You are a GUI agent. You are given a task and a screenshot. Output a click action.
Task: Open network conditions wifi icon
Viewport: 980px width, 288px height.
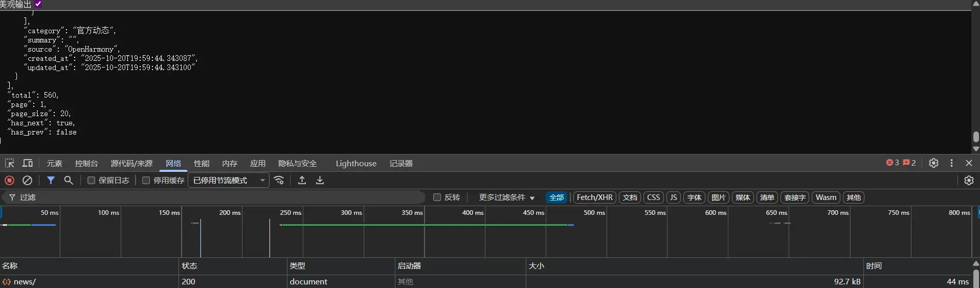tap(279, 181)
